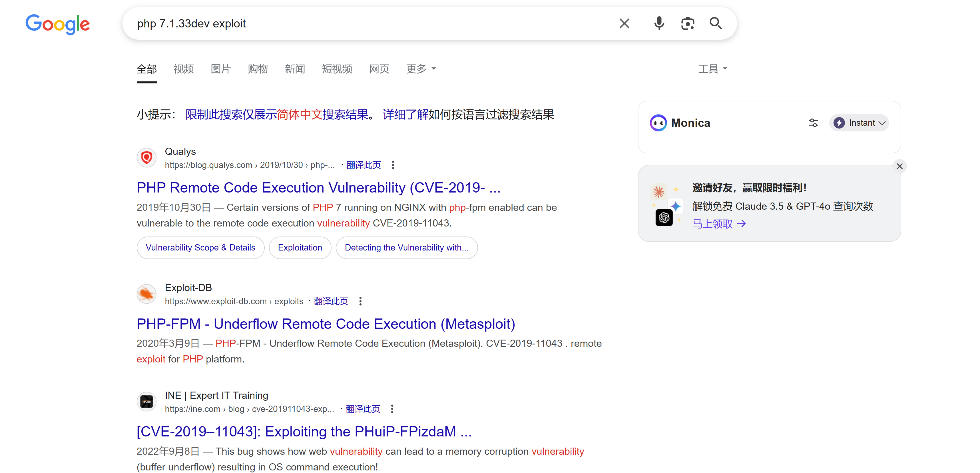Open more options for Qualys result
This screenshot has height=473, width=980.
coord(393,165)
